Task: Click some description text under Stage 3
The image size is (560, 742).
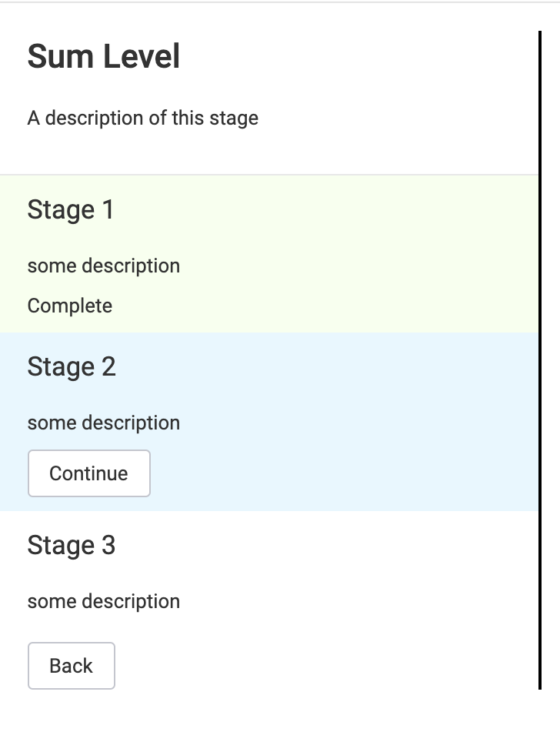Action: tap(104, 601)
